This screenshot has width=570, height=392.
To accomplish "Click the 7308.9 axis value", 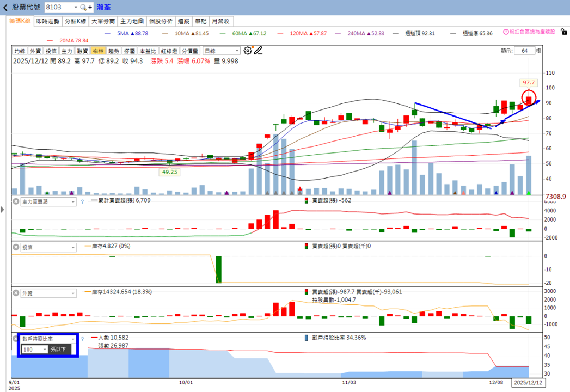I will [x=555, y=197].
